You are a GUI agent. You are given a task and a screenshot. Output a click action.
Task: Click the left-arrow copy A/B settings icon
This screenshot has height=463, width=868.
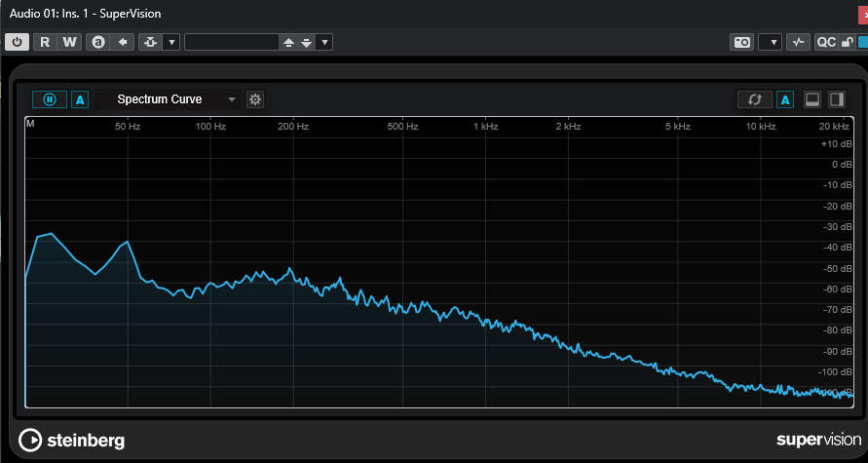click(x=123, y=42)
